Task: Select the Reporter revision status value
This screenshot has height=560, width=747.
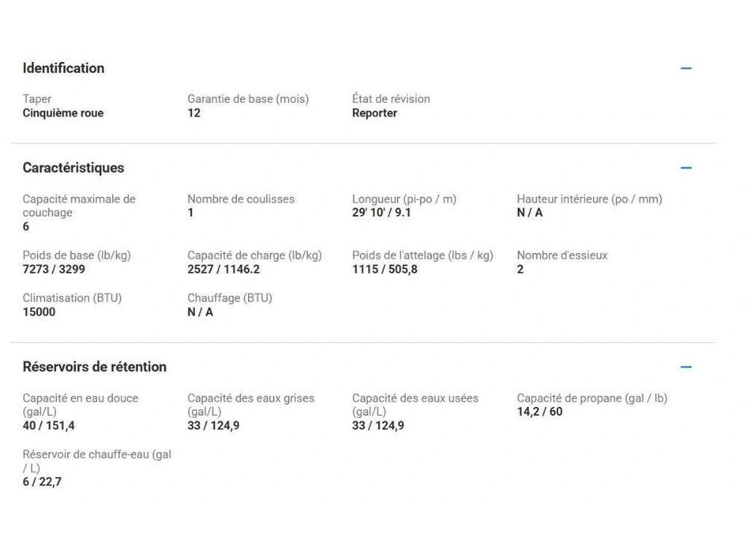Action: pos(374,113)
